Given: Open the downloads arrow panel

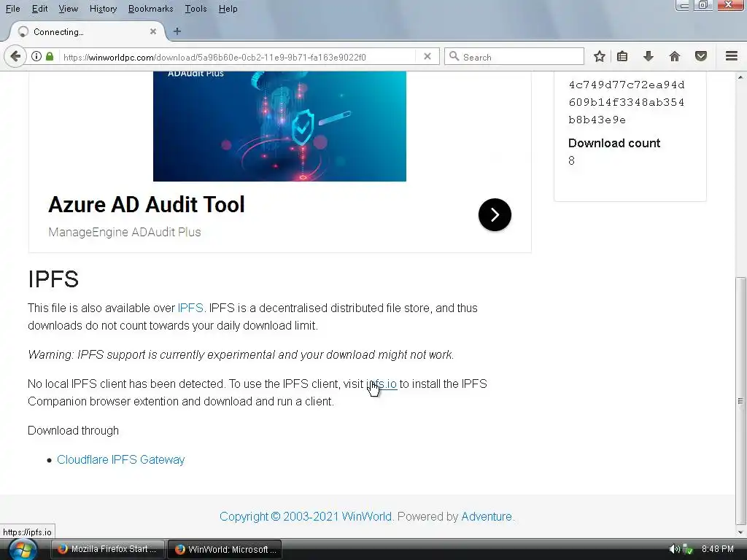Looking at the screenshot, I should pyautogui.click(x=649, y=56).
